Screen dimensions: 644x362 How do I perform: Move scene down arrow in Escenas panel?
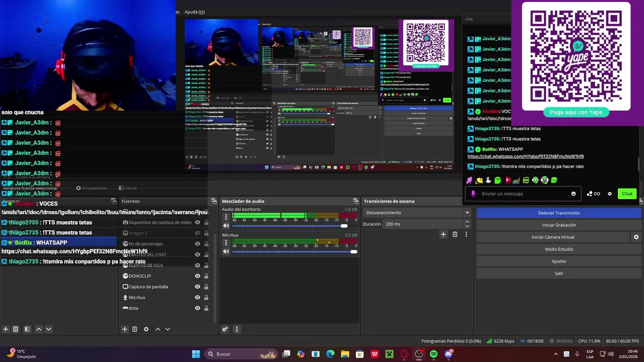pyautogui.click(x=49, y=329)
